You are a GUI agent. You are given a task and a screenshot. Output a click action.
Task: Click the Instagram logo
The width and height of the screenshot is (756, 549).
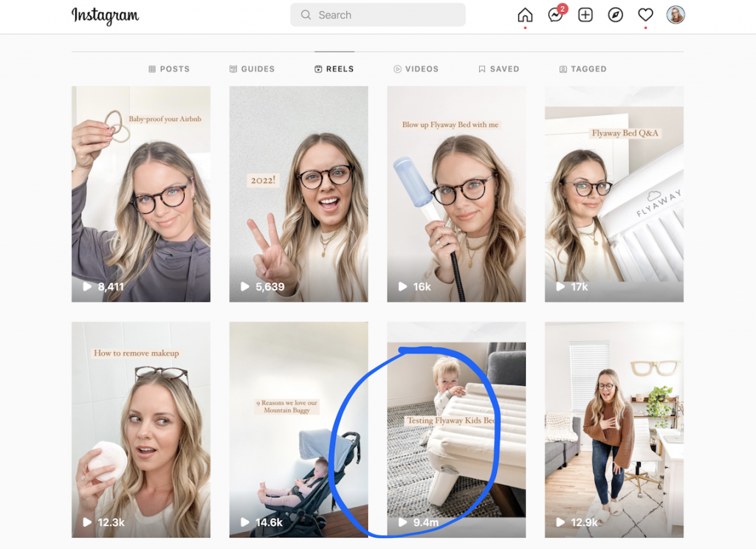pos(105,16)
